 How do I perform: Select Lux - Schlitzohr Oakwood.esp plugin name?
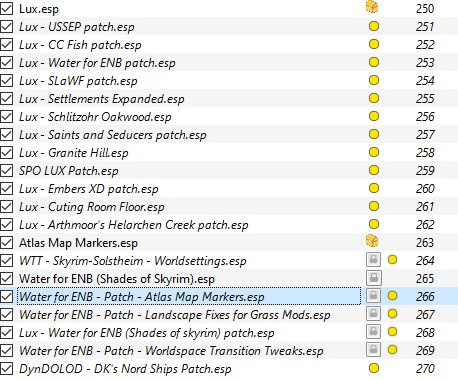pyautogui.click(x=95, y=117)
